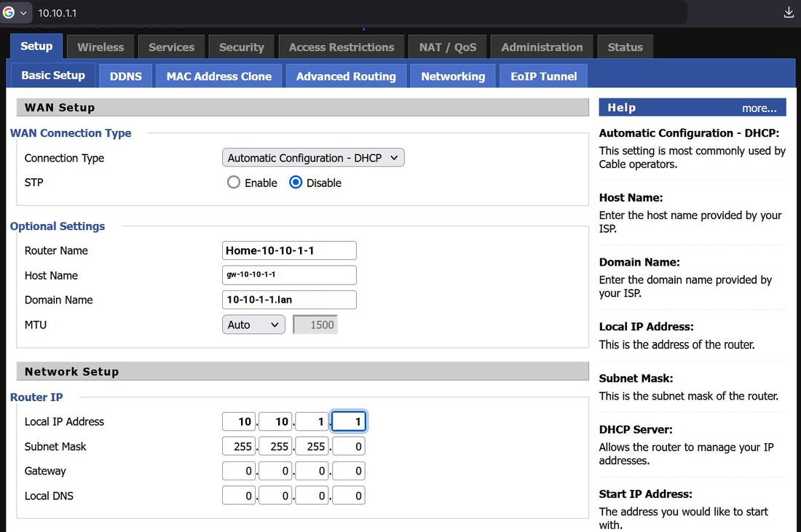
Task: Enable STP radio button
Action: click(x=234, y=182)
